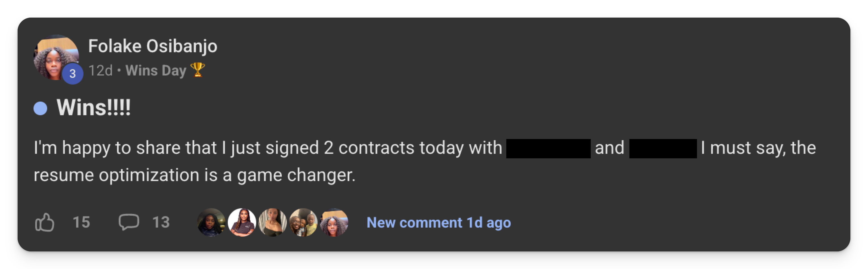This screenshot has height=269, width=868.
Task: Open the post titled Wins!!!!
Action: pos(94,108)
